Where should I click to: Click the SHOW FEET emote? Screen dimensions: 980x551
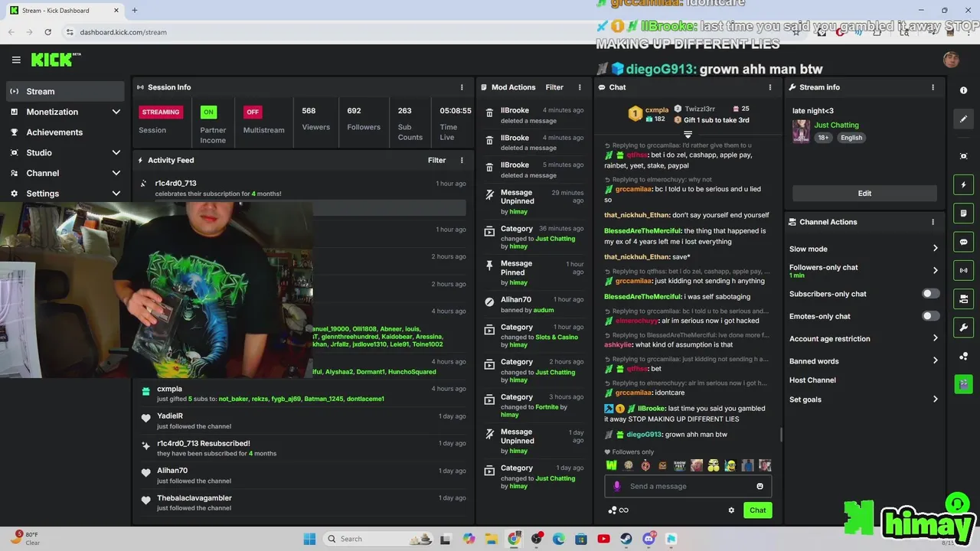(679, 465)
